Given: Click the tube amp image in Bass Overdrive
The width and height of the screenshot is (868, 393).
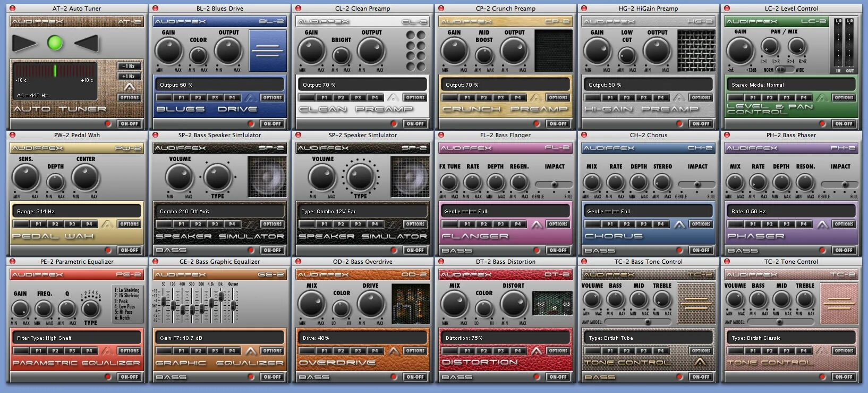Looking at the screenshot, I should (x=411, y=304).
